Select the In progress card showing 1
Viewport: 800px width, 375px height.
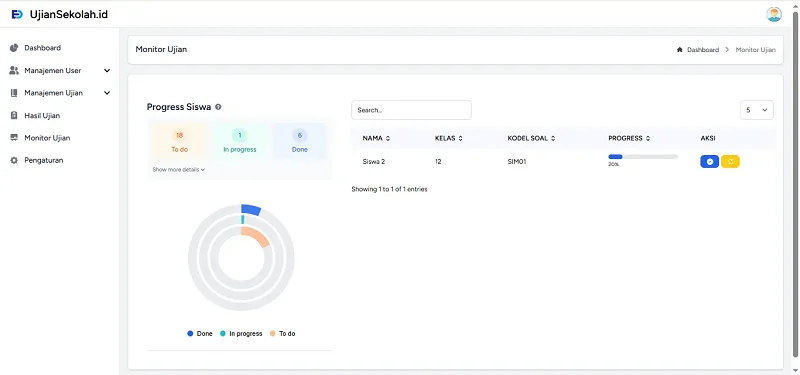point(239,142)
